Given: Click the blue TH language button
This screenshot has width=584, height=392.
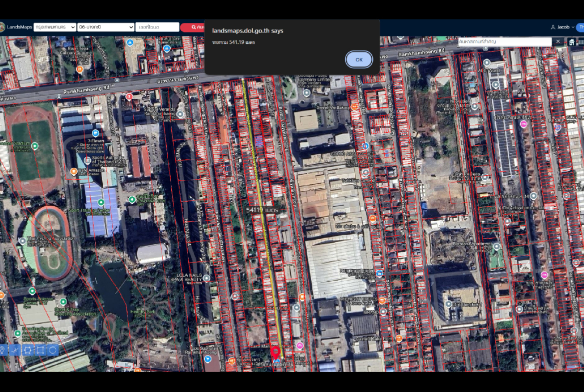Looking at the screenshot, I should 581,27.
